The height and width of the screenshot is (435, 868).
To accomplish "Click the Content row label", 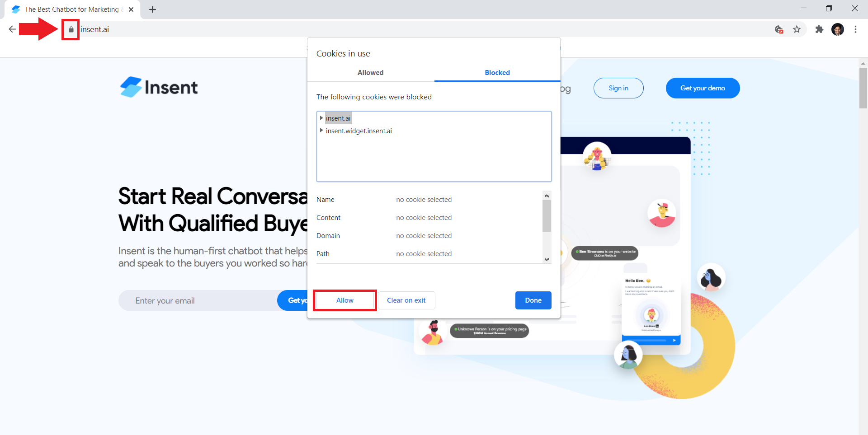I will tap(328, 218).
